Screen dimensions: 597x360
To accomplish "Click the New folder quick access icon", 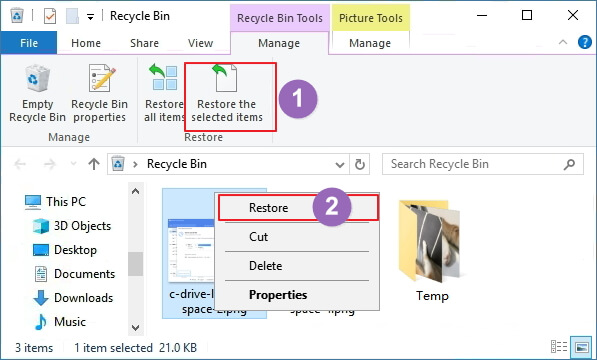I will 72,16.
